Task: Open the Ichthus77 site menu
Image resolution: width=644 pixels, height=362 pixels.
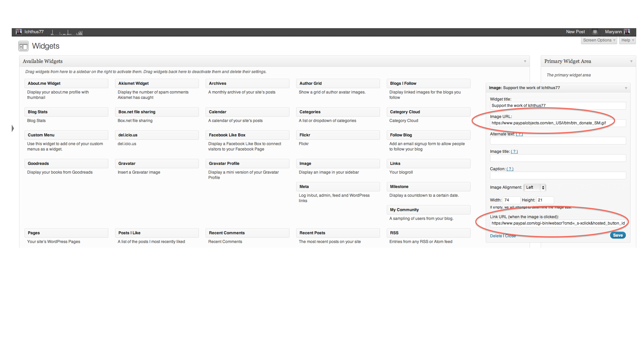Action: click(34, 32)
